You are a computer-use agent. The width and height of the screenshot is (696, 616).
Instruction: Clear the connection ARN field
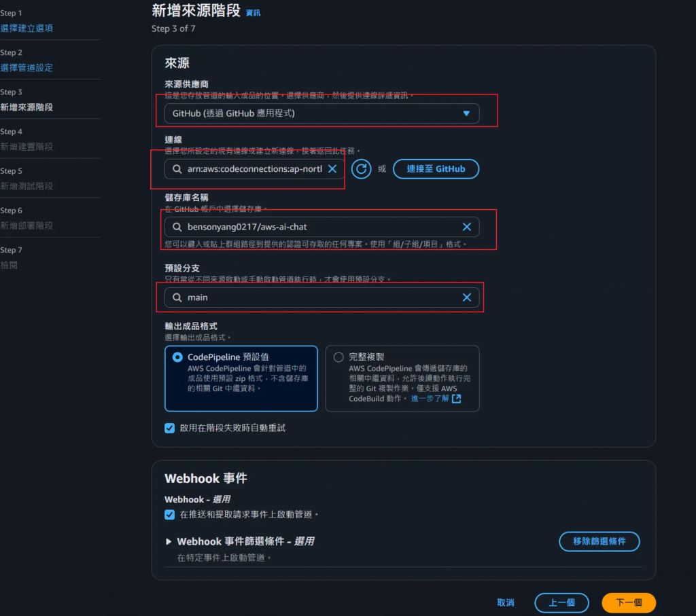coord(332,169)
